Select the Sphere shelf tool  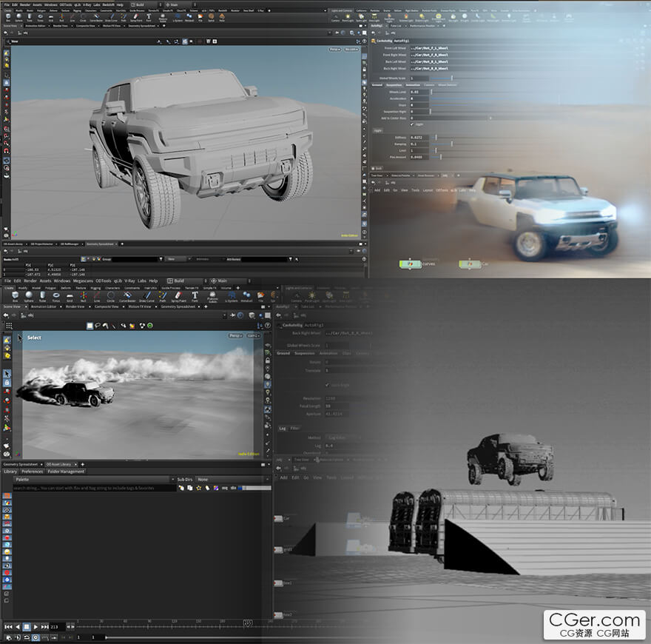point(28,296)
